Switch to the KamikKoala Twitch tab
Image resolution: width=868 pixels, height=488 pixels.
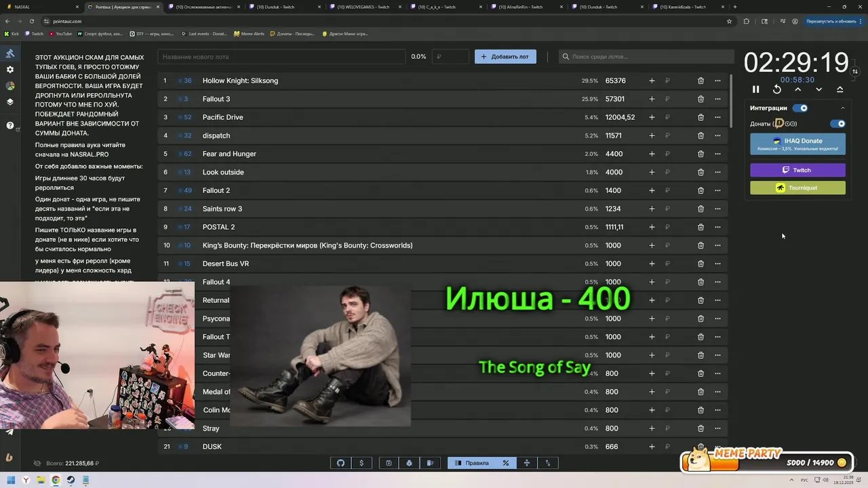687,7
